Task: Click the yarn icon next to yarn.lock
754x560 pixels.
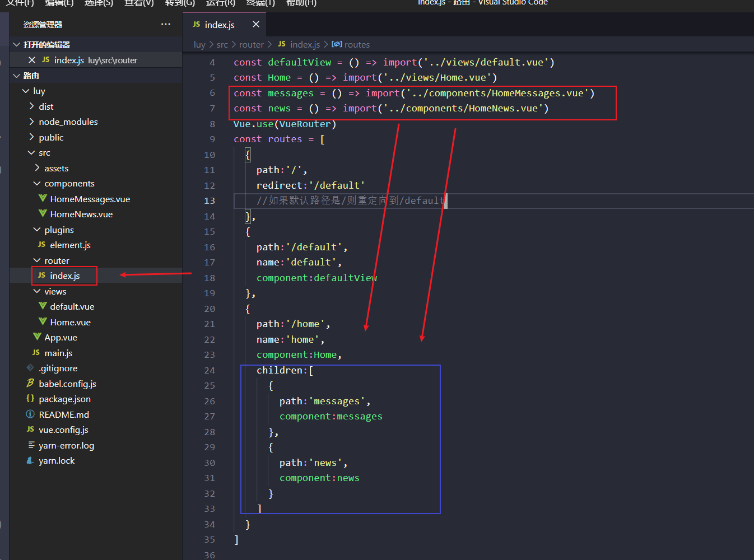Action: (30, 460)
